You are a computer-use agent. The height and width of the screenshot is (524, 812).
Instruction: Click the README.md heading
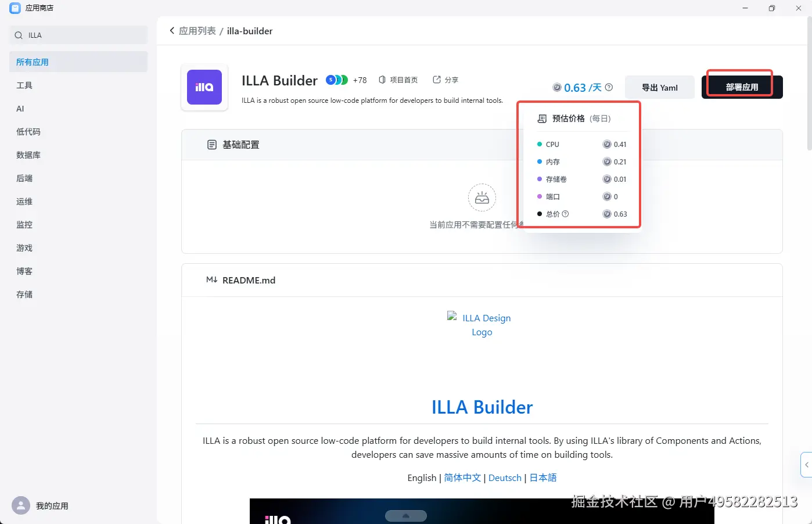click(x=249, y=280)
